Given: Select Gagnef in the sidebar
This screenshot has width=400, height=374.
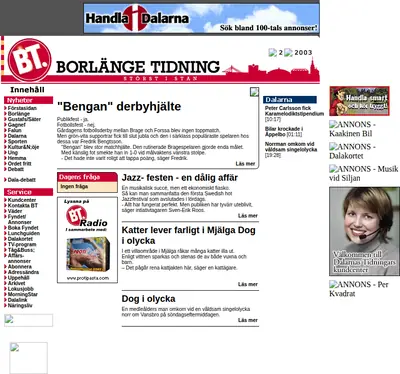Looking at the screenshot, I should coord(17,125).
